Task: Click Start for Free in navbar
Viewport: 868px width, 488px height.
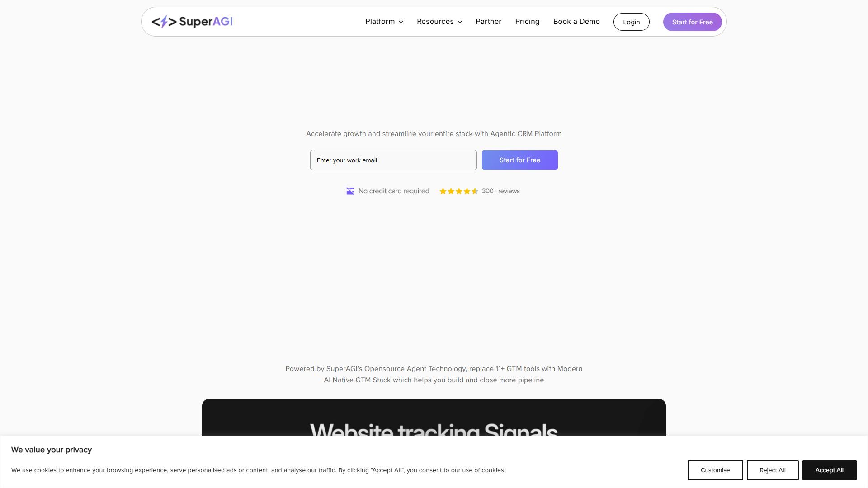Action: (692, 22)
